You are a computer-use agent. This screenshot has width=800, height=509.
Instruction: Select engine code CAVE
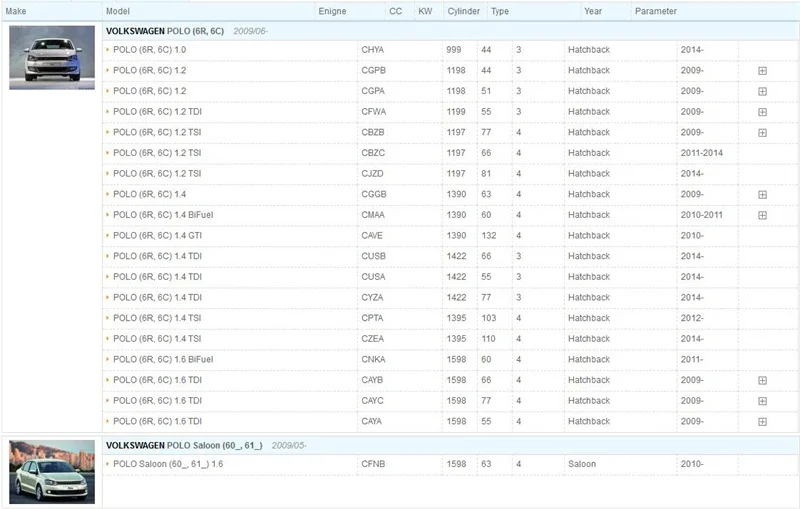[x=372, y=236]
